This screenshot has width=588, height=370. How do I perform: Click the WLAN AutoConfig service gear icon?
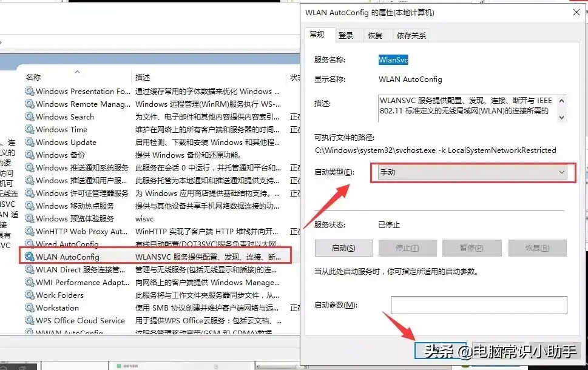29,257
